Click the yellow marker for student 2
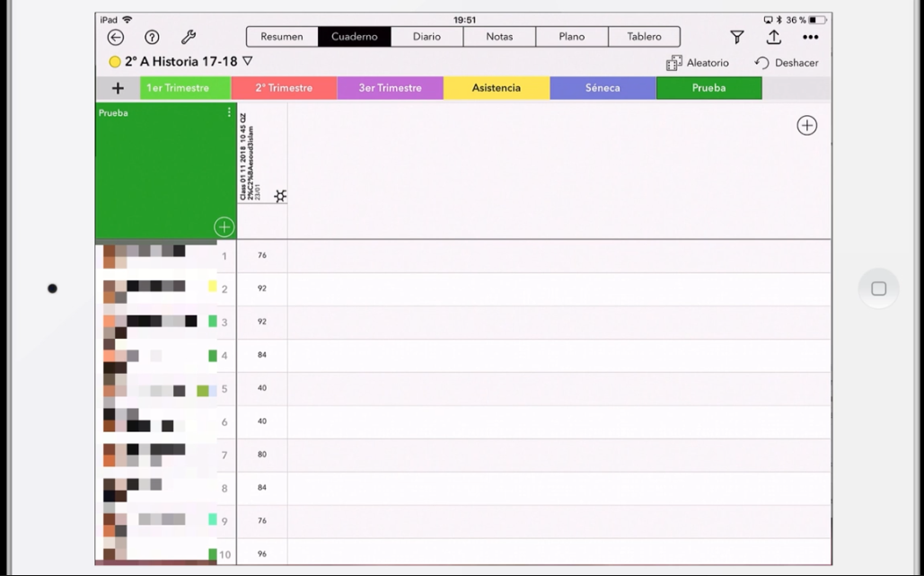924x576 pixels. click(213, 287)
